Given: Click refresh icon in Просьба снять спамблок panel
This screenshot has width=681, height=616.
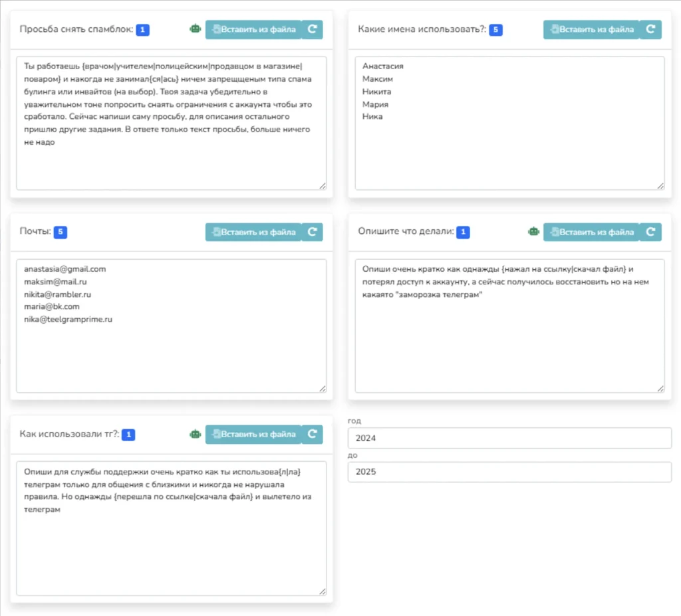Looking at the screenshot, I should pos(312,29).
